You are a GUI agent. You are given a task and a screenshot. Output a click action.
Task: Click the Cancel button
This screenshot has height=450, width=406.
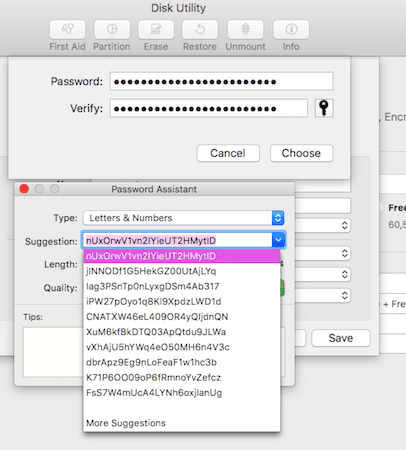(228, 153)
